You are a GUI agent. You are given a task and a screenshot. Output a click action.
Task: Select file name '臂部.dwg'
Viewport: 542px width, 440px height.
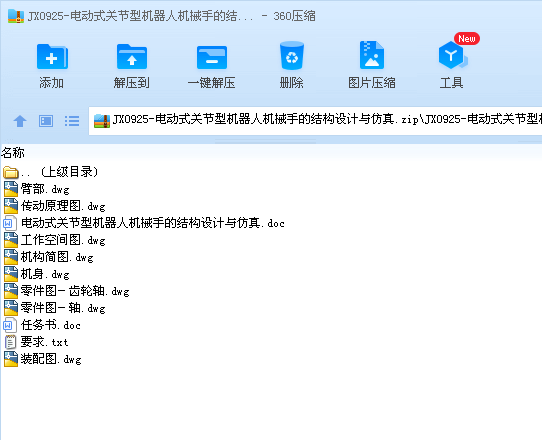45,189
